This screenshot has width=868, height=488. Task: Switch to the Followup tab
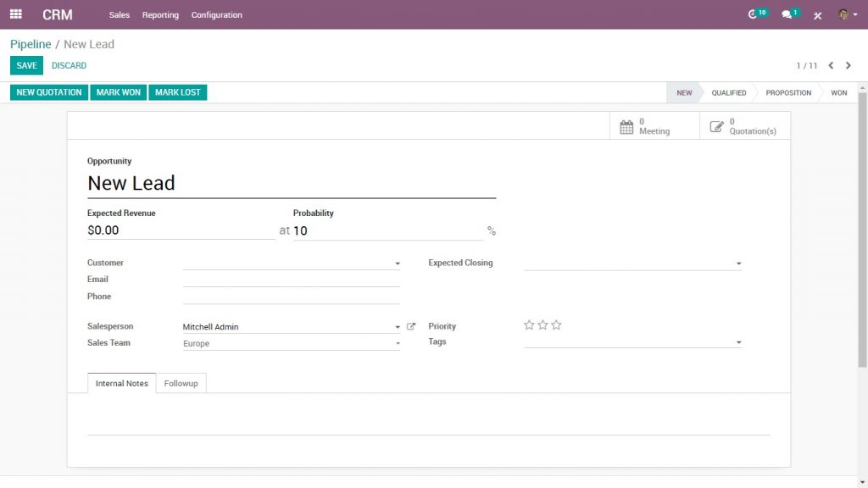click(x=181, y=383)
